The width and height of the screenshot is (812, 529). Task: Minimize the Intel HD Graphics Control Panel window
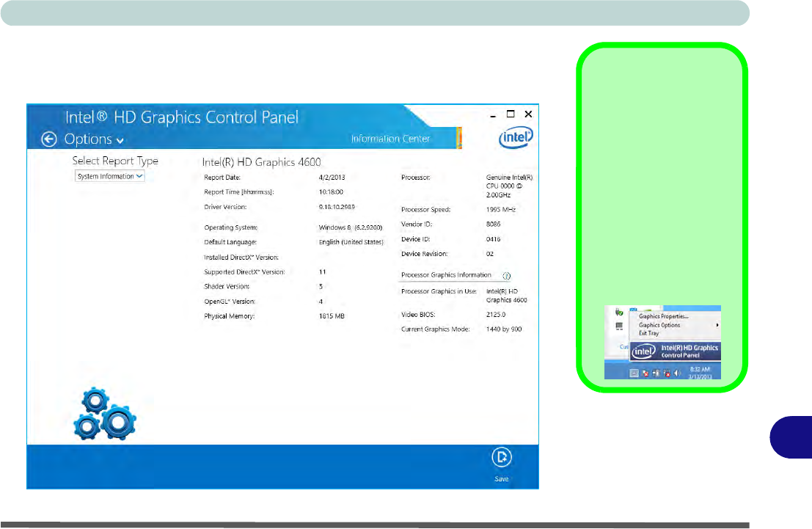(492, 115)
